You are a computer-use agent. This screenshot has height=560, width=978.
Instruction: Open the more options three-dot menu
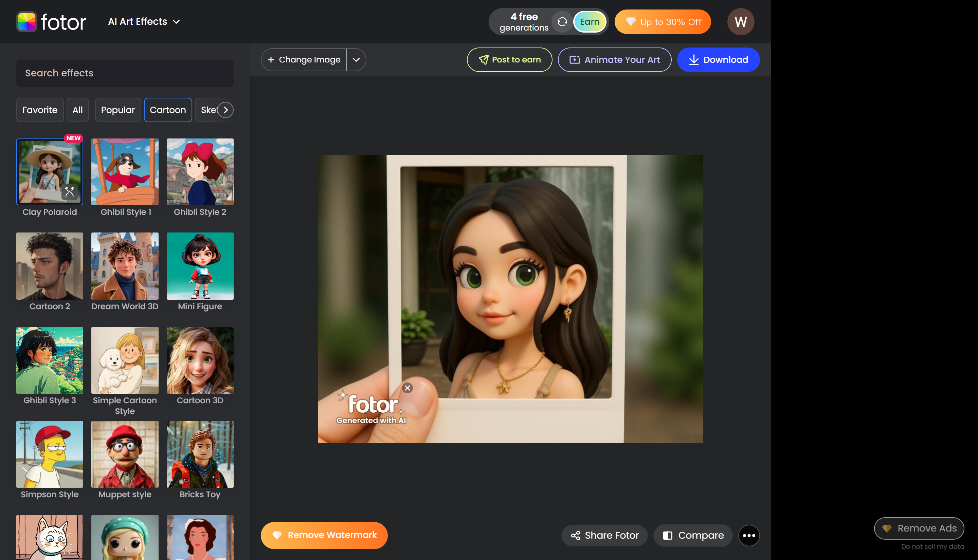[x=749, y=535]
